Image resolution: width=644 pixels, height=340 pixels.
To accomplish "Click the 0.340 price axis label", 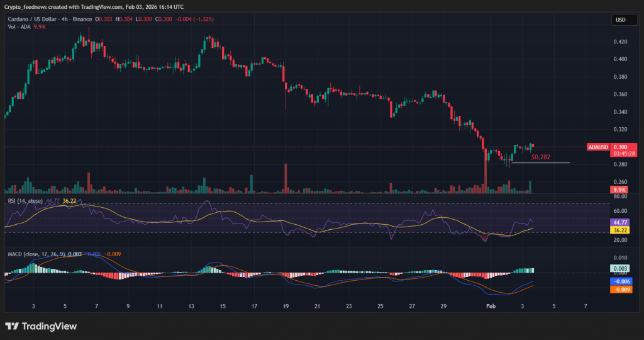I will click(620, 112).
